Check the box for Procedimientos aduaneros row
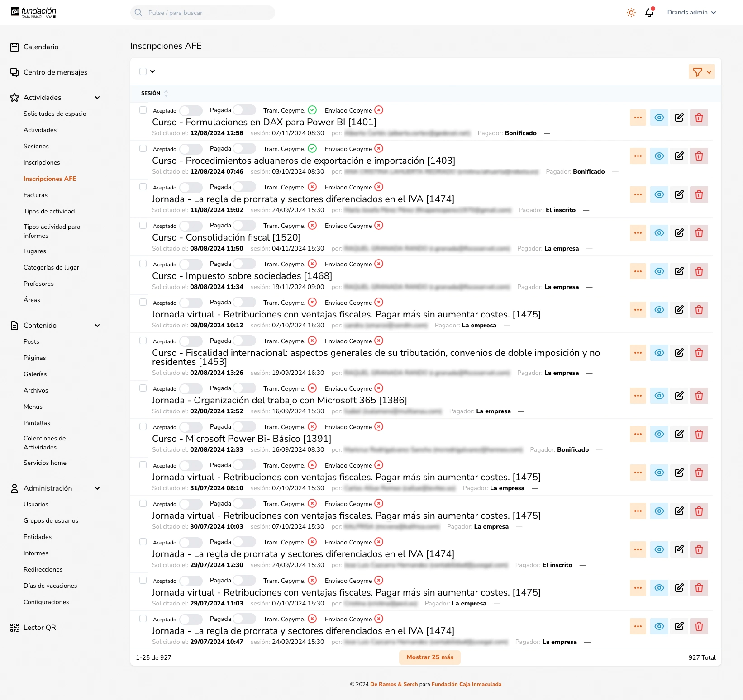 [x=143, y=148]
